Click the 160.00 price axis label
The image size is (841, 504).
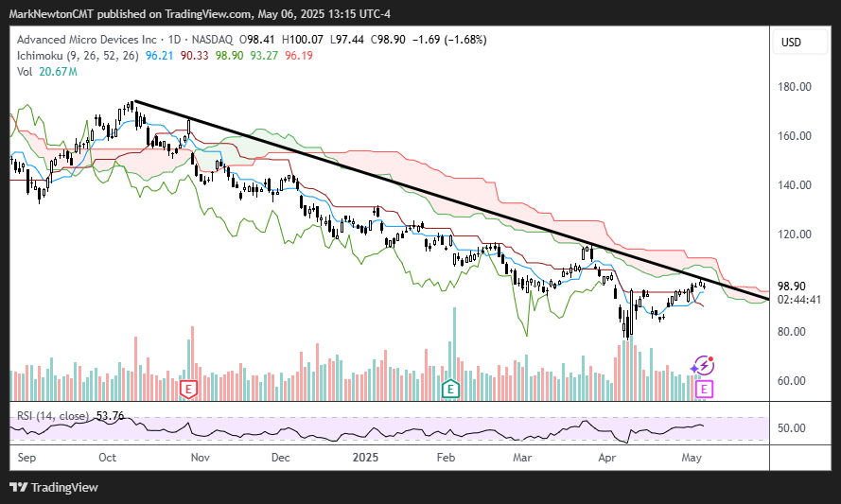tap(795, 136)
